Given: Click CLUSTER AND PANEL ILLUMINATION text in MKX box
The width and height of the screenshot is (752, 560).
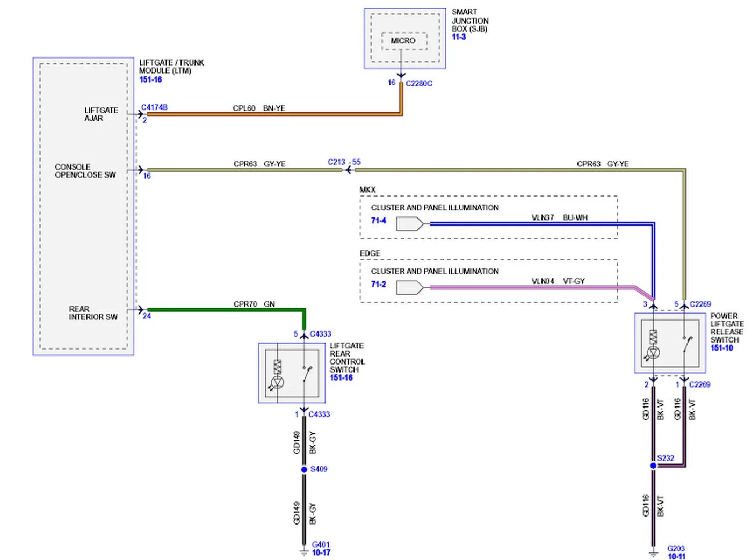Looking at the screenshot, I should pos(435,208).
